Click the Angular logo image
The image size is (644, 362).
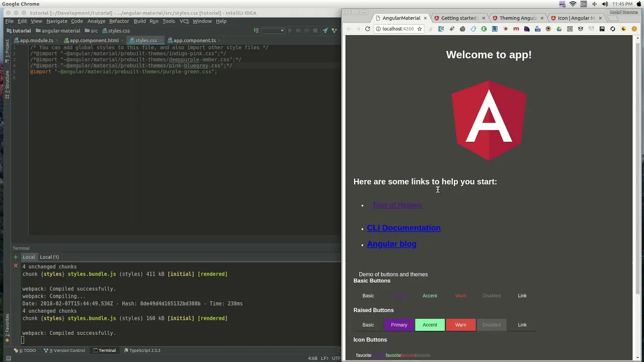(489, 121)
